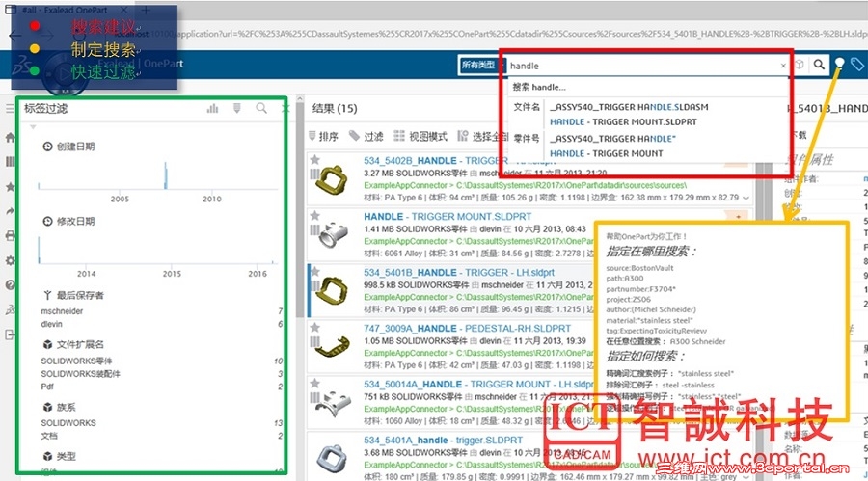Collapse the filter panel using the small triangle
This screenshot has width=868, height=481.
point(33,126)
